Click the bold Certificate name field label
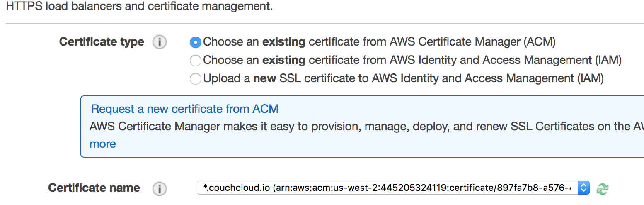644x205 pixels. (x=94, y=188)
